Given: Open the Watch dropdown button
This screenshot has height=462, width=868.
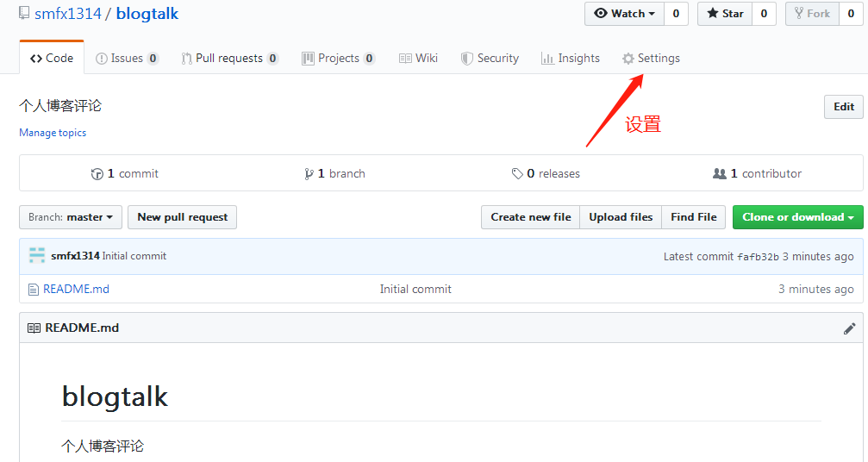Looking at the screenshot, I should 624,13.
